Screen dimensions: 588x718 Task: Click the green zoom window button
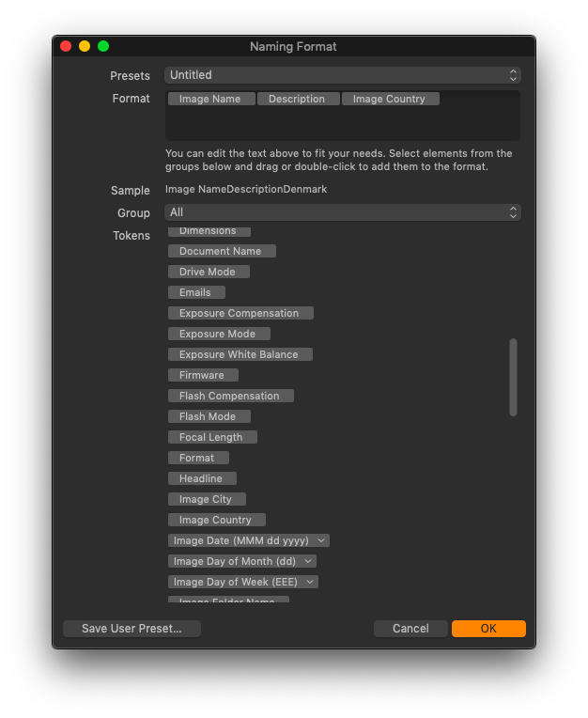coord(103,46)
